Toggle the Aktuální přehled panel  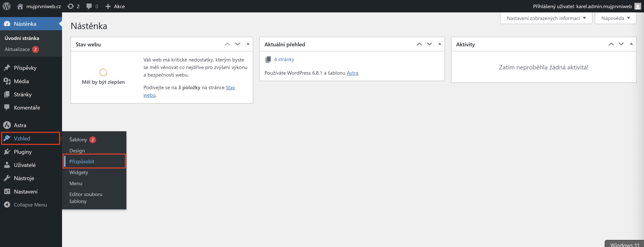pyautogui.click(x=439, y=44)
